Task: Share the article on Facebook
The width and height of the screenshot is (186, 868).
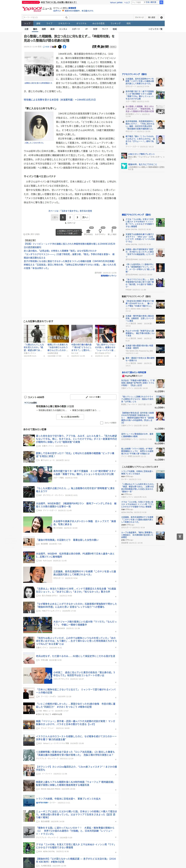Action: pos(64,47)
